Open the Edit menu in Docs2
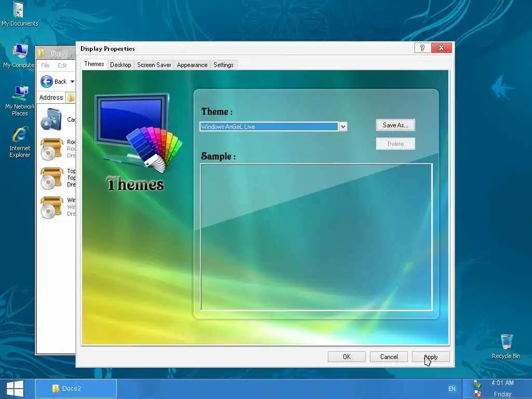Image resolution: width=532 pixels, height=399 pixels. coord(62,65)
